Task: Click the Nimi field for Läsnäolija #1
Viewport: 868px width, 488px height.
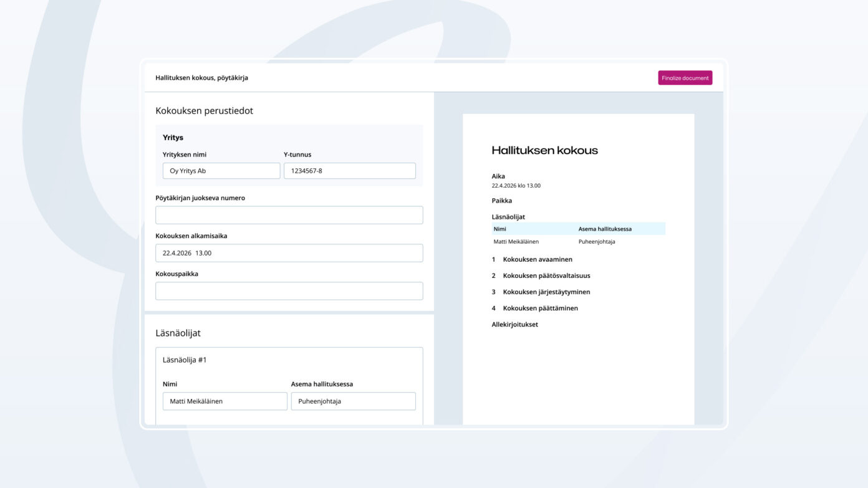Action: click(224, 401)
